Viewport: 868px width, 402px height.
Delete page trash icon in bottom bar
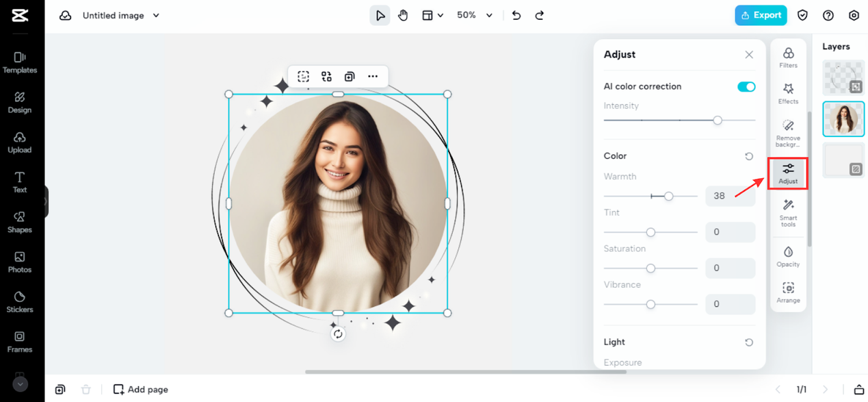[86, 390]
